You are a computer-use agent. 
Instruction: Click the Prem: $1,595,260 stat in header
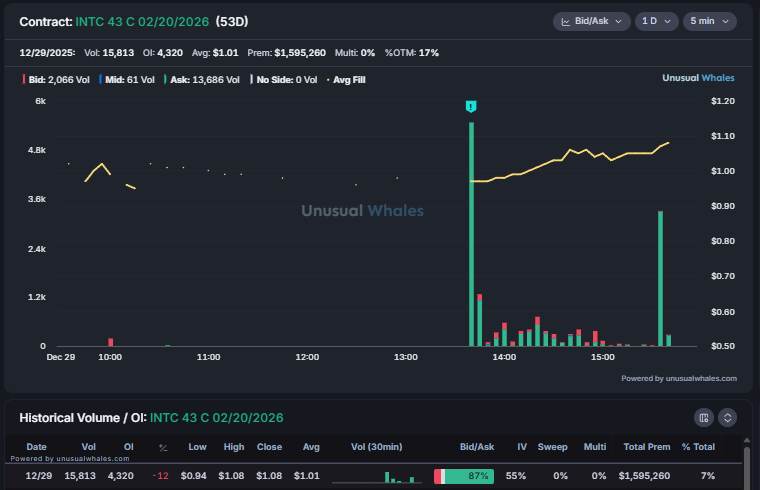286,53
